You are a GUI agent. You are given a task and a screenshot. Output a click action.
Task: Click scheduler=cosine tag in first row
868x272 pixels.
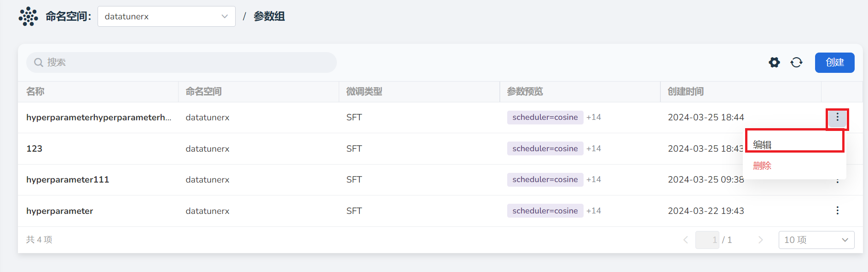click(545, 117)
